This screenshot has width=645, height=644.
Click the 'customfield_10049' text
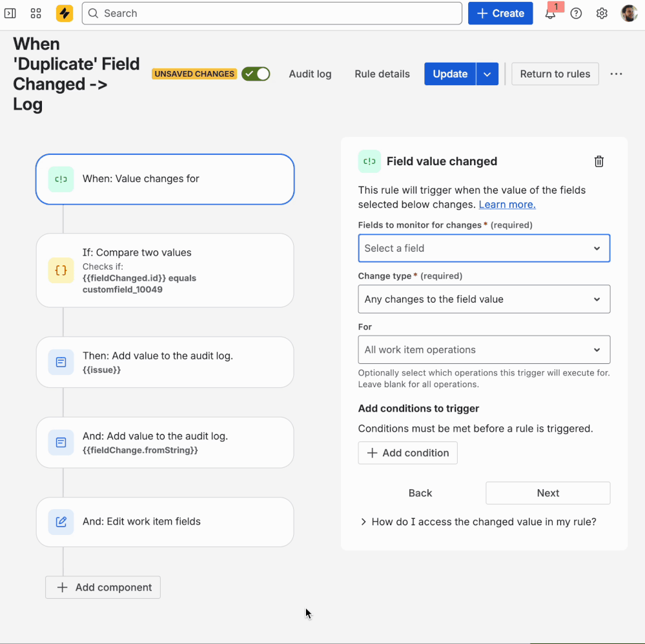coord(123,290)
